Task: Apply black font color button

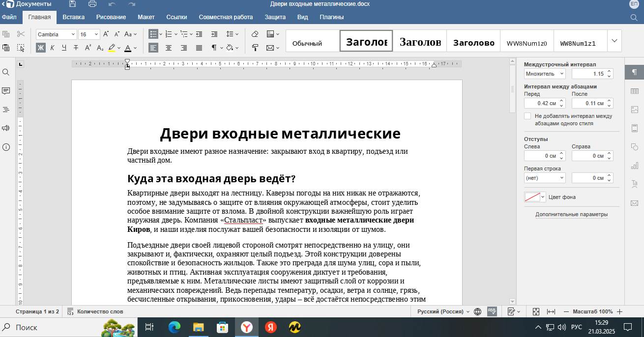Action: (x=128, y=48)
